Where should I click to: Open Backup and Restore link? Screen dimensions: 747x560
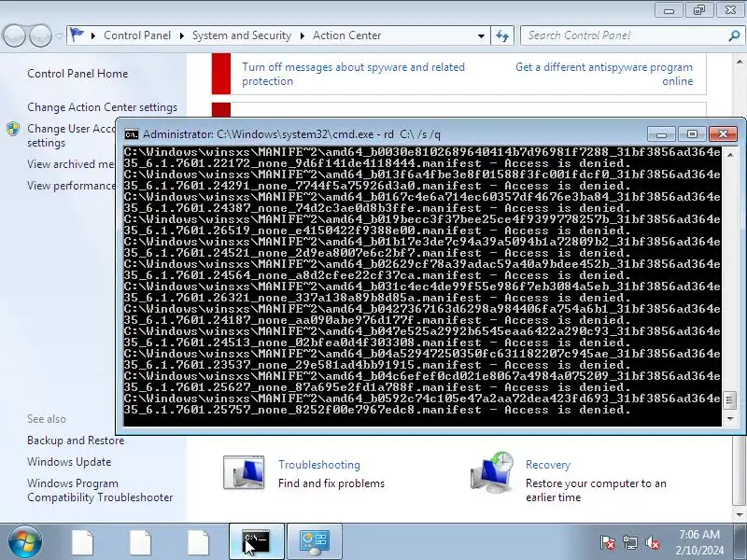(76, 441)
